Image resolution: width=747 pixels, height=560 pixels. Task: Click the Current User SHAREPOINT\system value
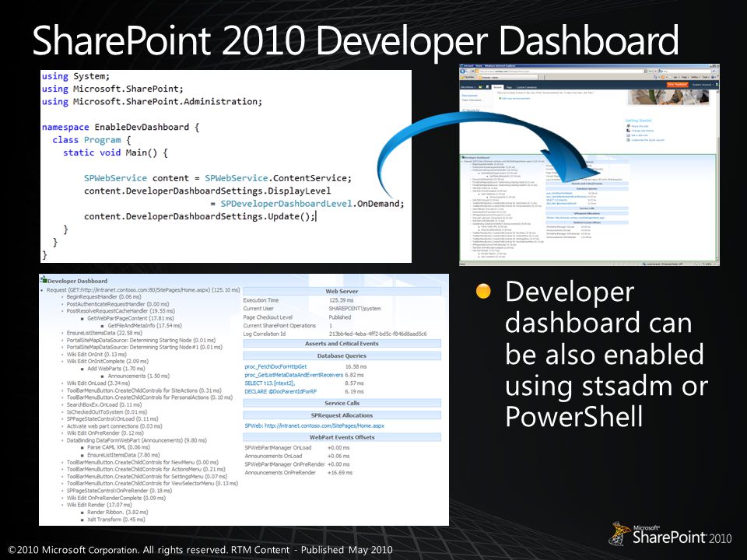click(x=355, y=309)
